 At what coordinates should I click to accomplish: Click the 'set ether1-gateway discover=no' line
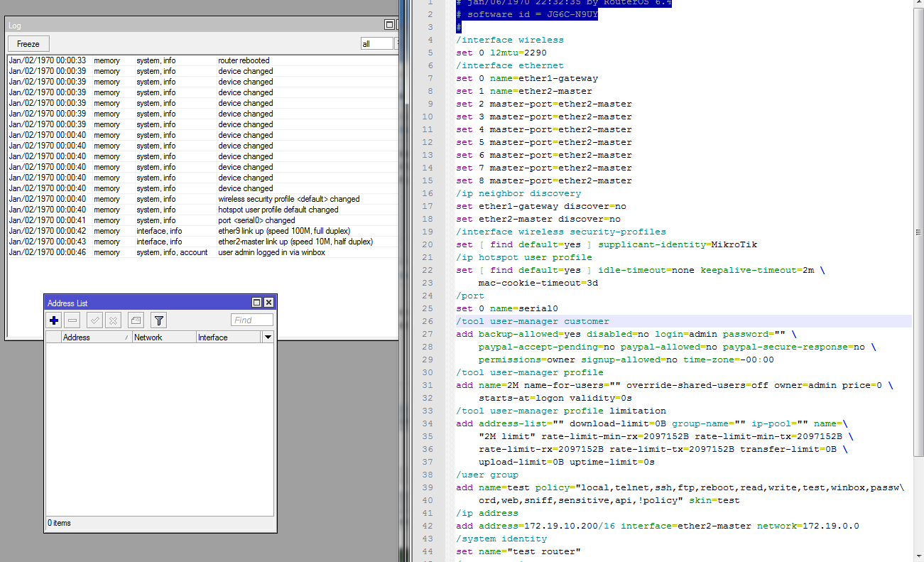(541, 206)
